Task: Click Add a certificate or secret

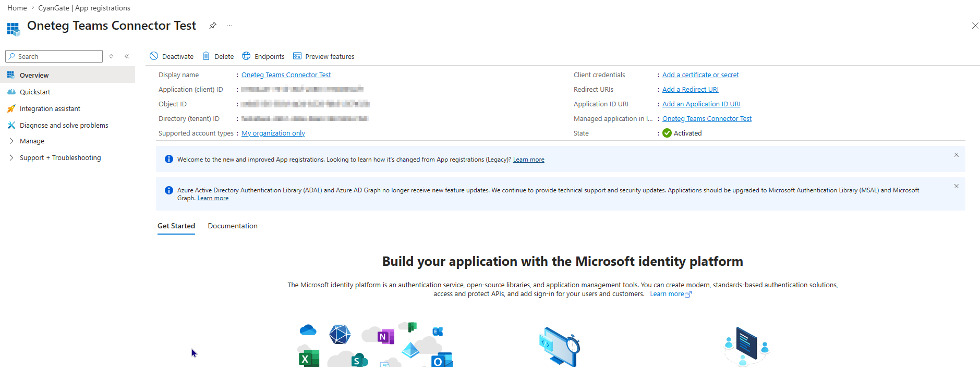Action: (x=700, y=75)
